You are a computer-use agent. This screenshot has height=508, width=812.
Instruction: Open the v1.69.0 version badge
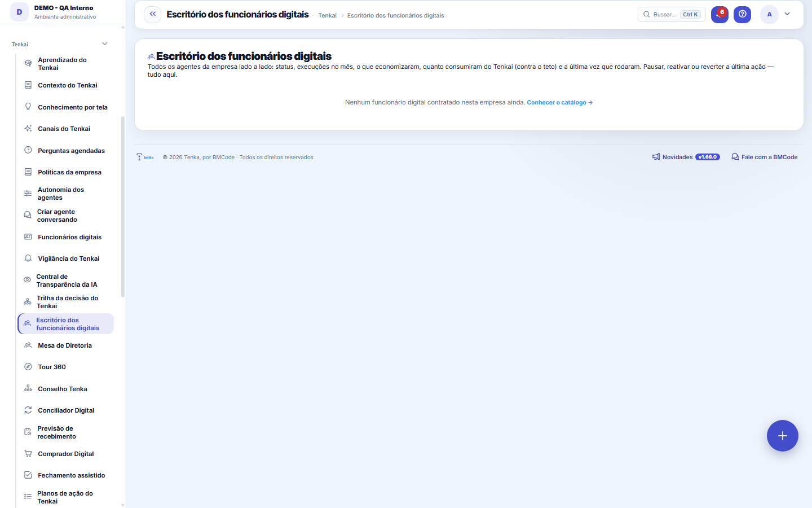[708, 157]
